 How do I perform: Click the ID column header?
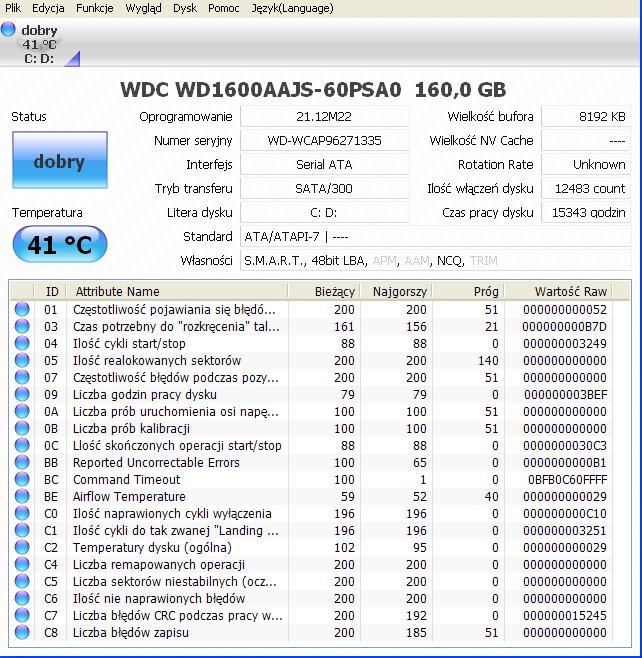point(50,291)
